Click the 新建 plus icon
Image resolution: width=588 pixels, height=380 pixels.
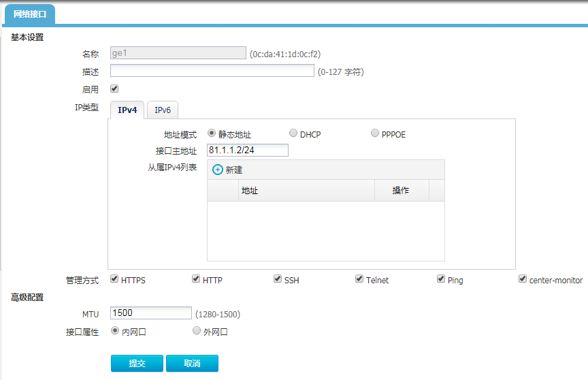coord(218,170)
